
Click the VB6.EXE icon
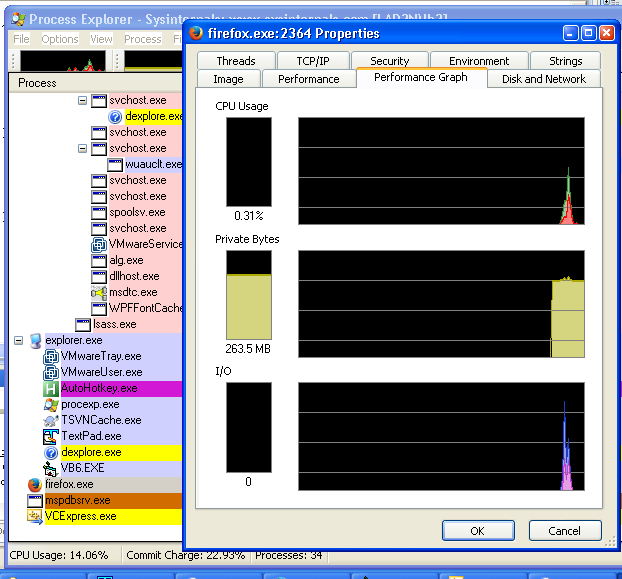click(51, 468)
